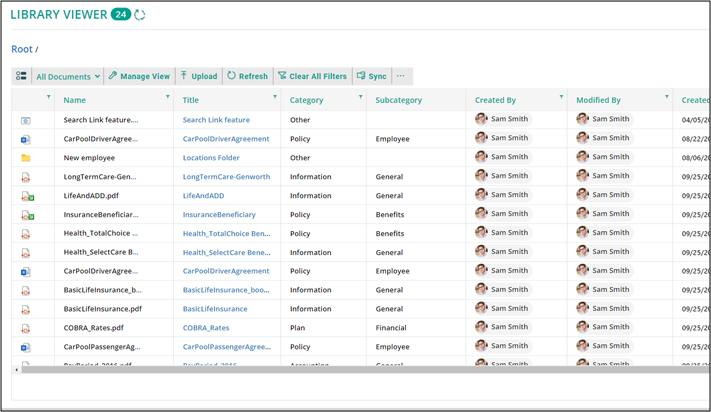
Task: Click the 24 document count badge
Action: pos(121,15)
